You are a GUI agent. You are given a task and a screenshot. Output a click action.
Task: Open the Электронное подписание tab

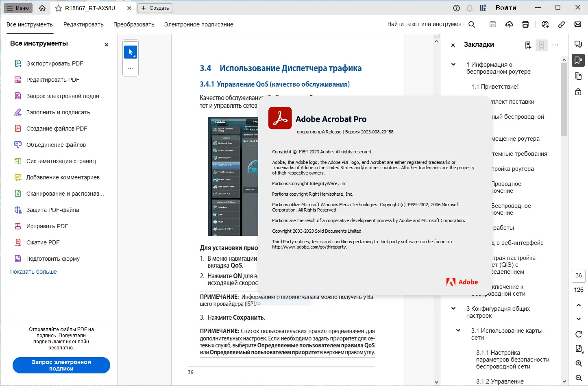click(x=199, y=24)
